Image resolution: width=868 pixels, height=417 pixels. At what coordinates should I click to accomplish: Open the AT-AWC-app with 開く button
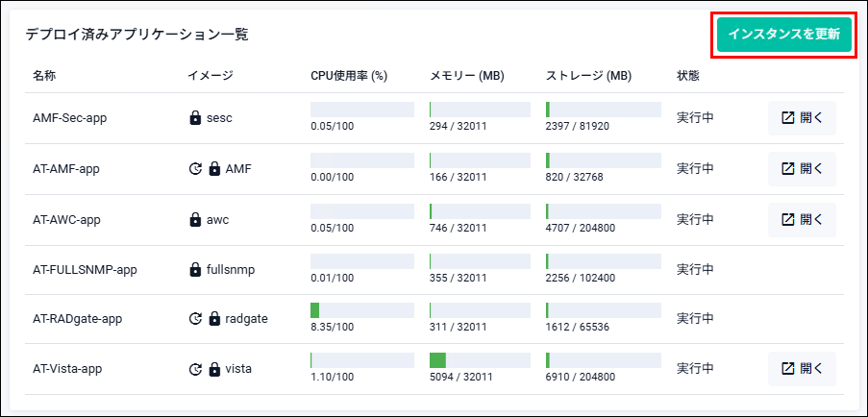click(x=802, y=220)
